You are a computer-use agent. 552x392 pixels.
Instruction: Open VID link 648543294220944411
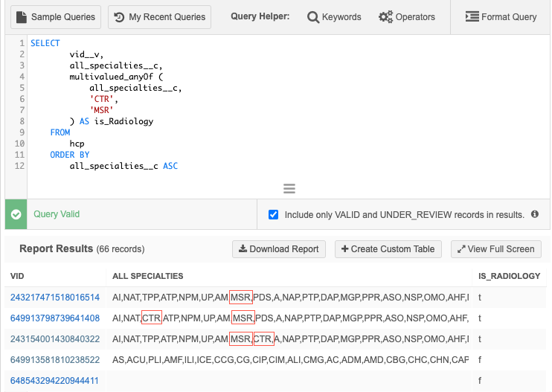tap(55, 381)
